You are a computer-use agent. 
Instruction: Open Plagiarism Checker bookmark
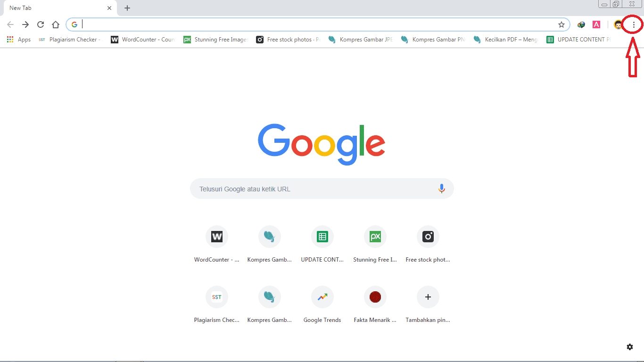click(x=69, y=40)
